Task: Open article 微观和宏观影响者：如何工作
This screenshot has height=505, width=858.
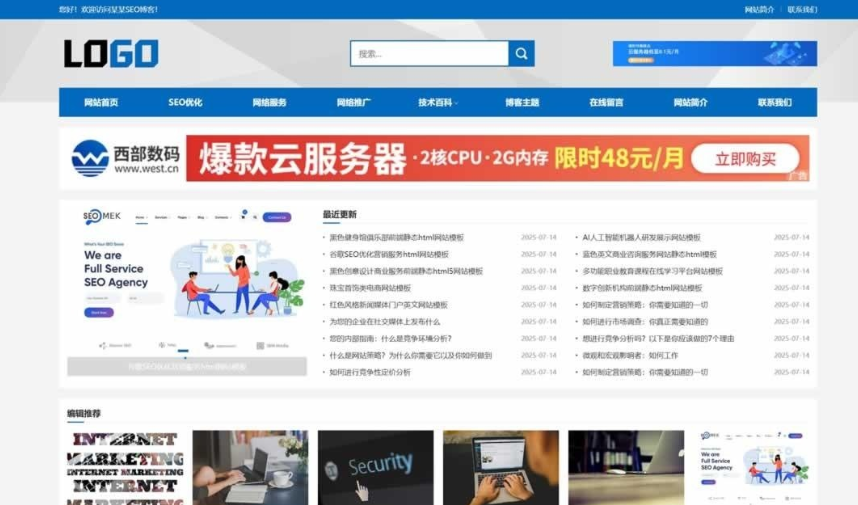Action: [630, 355]
